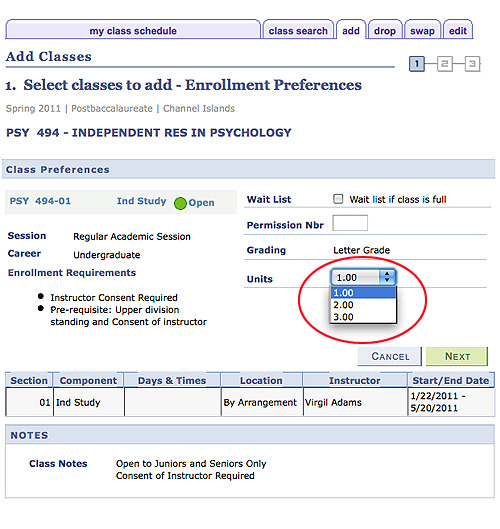
Task: Open the Units dropdown arrows
Action: pyautogui.click(x=387, y=277)
